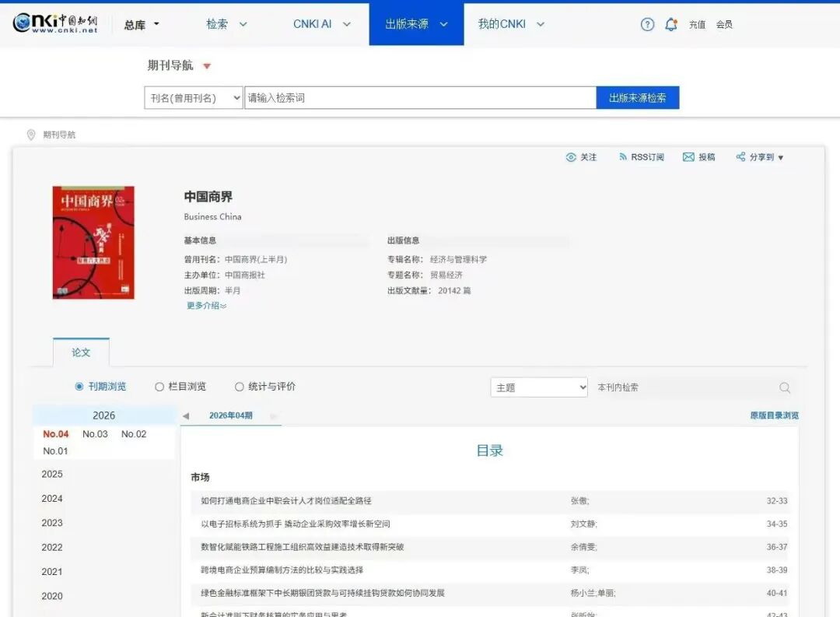Select issue No.01 of 2026

(55, 450)
